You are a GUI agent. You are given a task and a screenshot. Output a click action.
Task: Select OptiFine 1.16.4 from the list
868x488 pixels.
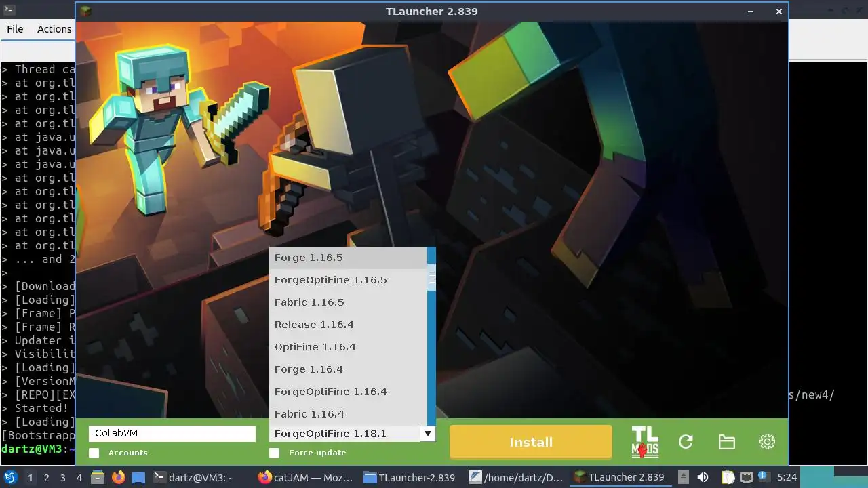click(x=348, y=347)
